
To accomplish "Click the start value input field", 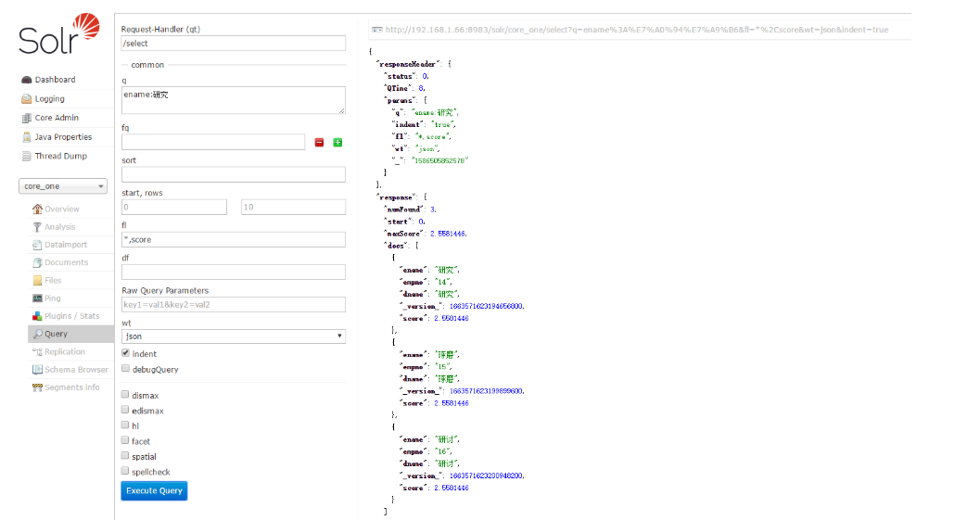I will pos(173,207).
